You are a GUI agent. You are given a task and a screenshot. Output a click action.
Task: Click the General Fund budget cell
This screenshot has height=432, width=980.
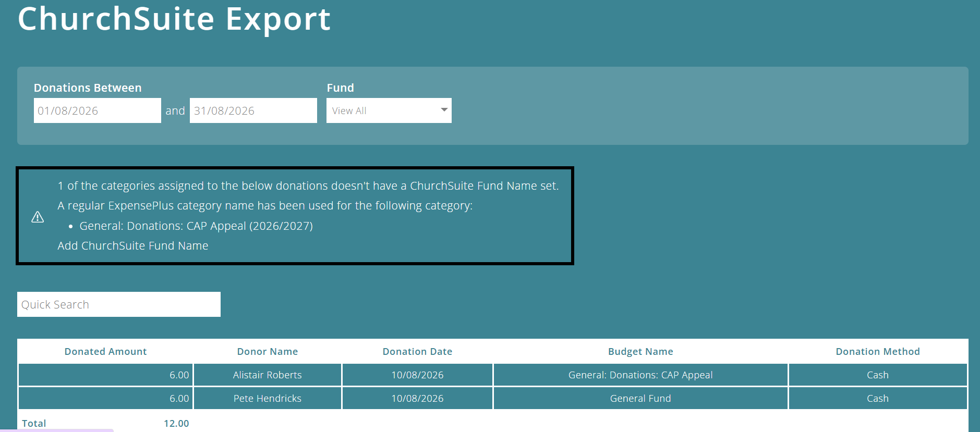pos(640,398)
